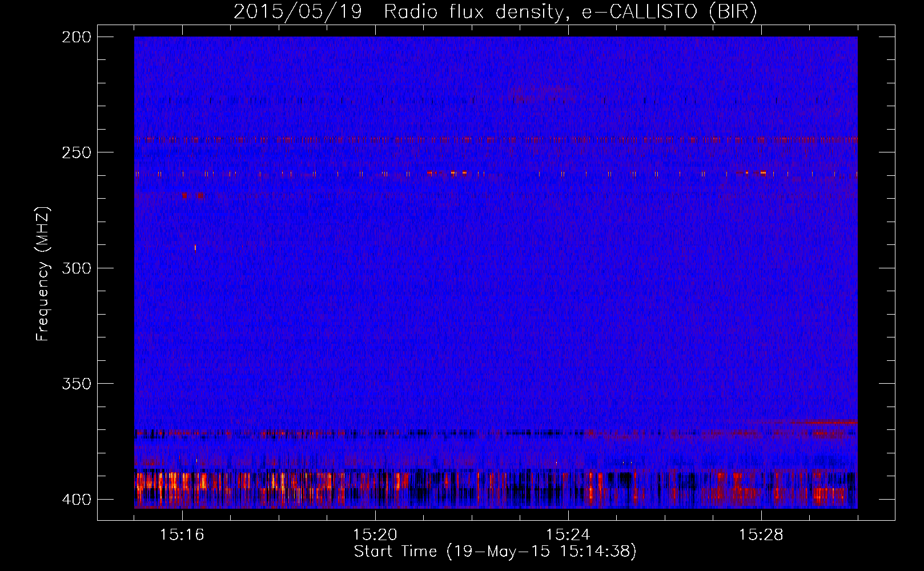This screenshot has width=924, height=571.
Task: Select the 350 frequency axis label
Action: (x=76, y=383)
